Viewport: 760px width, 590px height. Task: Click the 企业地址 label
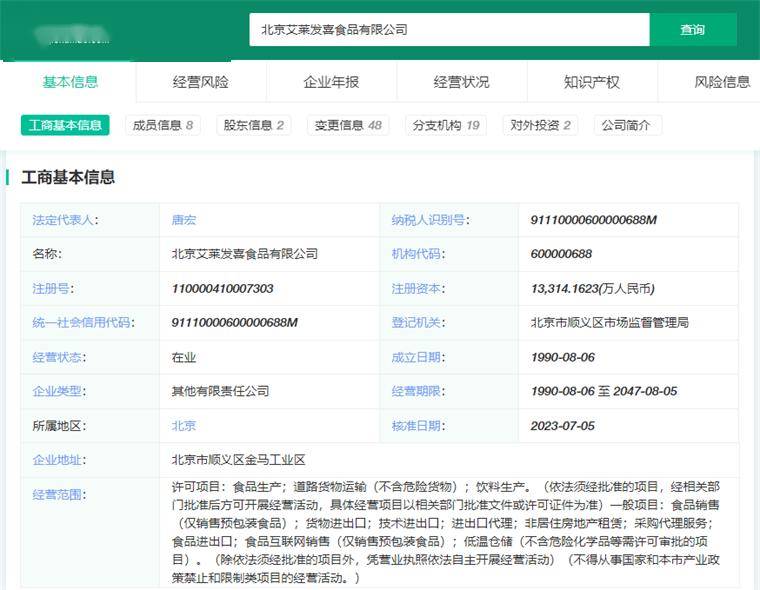(x=59, y=460)
